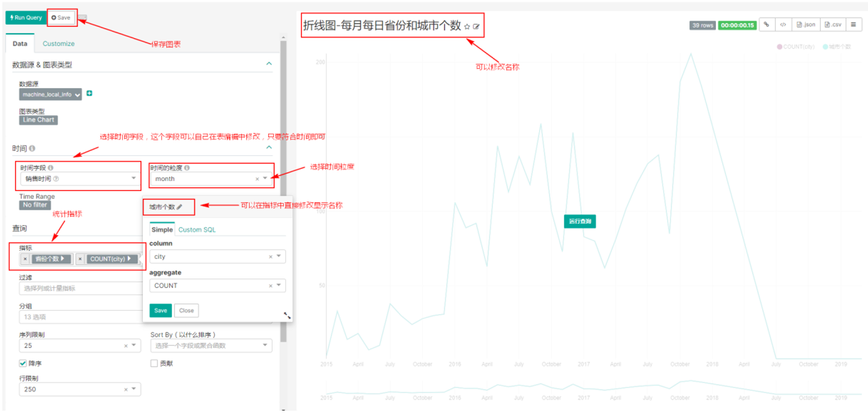
Task: Copy the chart link icon
Action: pyautogui.click(x=766, y=25)
